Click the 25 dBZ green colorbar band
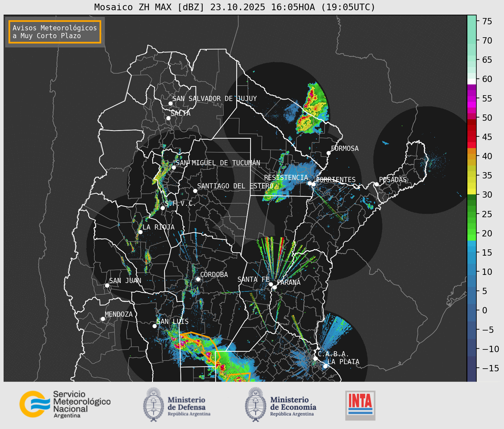 [x=472, y=214]
